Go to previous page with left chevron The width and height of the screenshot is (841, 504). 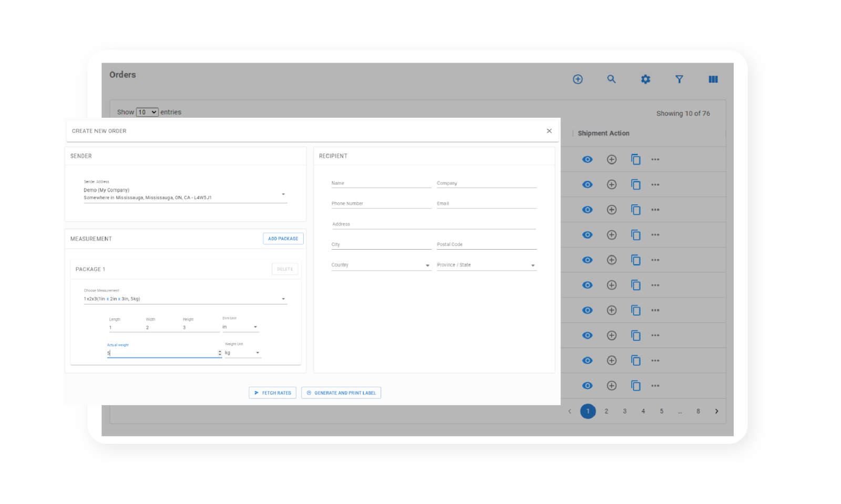570,412
